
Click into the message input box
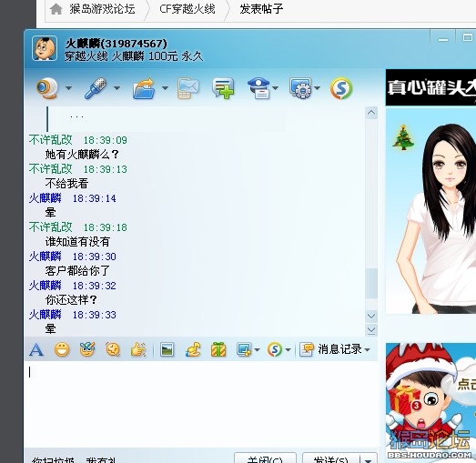(201, 404)
